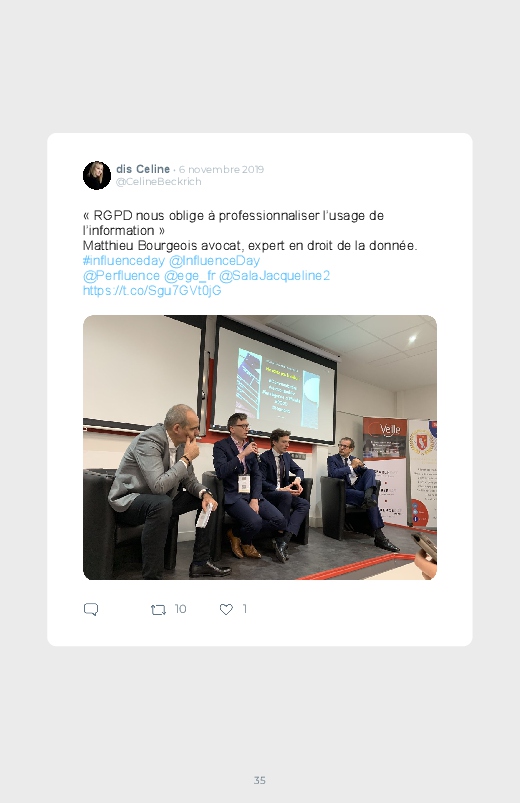Follow the https://t.co/Sgu7GVt0jG link

tap(152, 290)
